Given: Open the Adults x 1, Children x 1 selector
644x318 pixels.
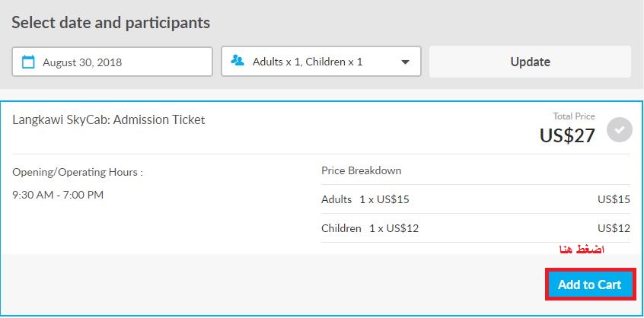Looking at the screenshot, I should point(321,61).
